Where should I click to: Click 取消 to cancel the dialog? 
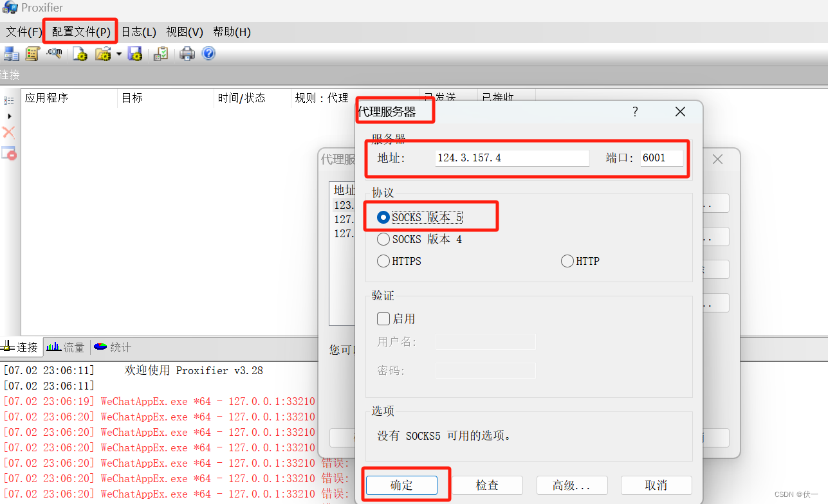(x=656, y=485)
